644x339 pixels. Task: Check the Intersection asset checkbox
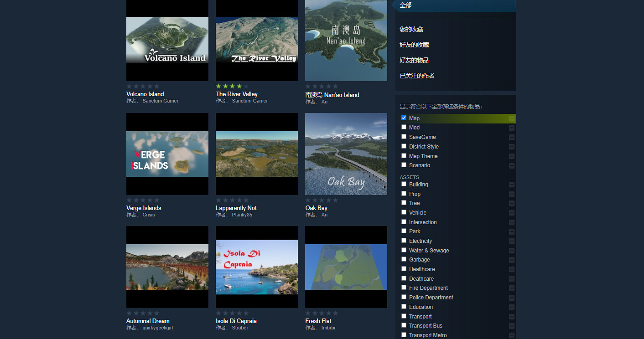404,222
